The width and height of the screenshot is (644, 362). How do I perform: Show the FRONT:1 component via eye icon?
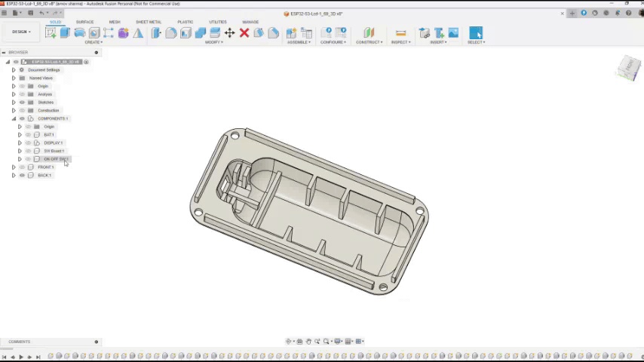tap(22, 167)
